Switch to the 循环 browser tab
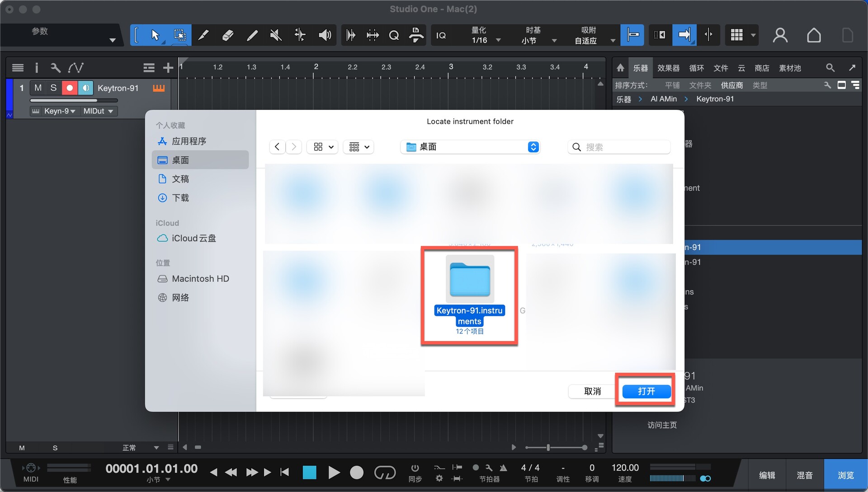This screenshot has height=492, width=868. tap(696, 68)
